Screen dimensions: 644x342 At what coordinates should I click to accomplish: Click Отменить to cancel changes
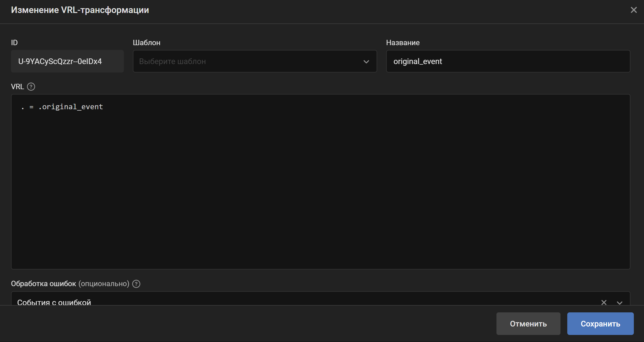[528, 324]
